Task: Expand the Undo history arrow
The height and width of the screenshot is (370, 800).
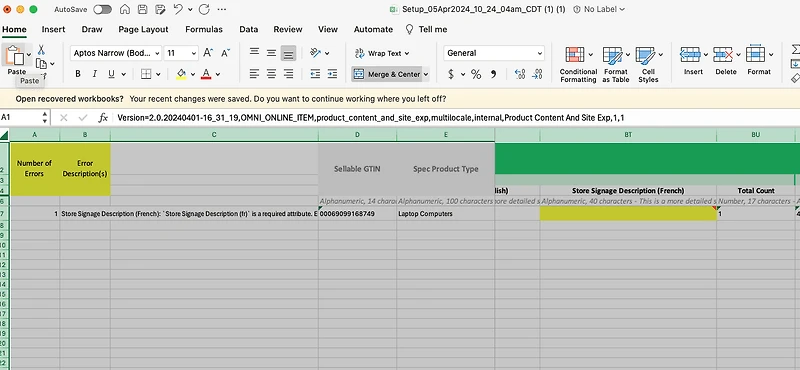Action: [190, 9]
